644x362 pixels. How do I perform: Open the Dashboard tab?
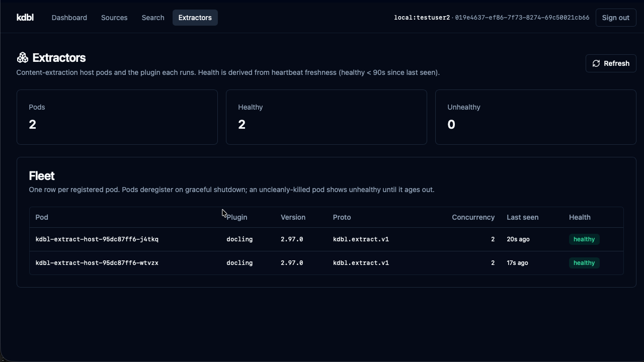[69, 18]
